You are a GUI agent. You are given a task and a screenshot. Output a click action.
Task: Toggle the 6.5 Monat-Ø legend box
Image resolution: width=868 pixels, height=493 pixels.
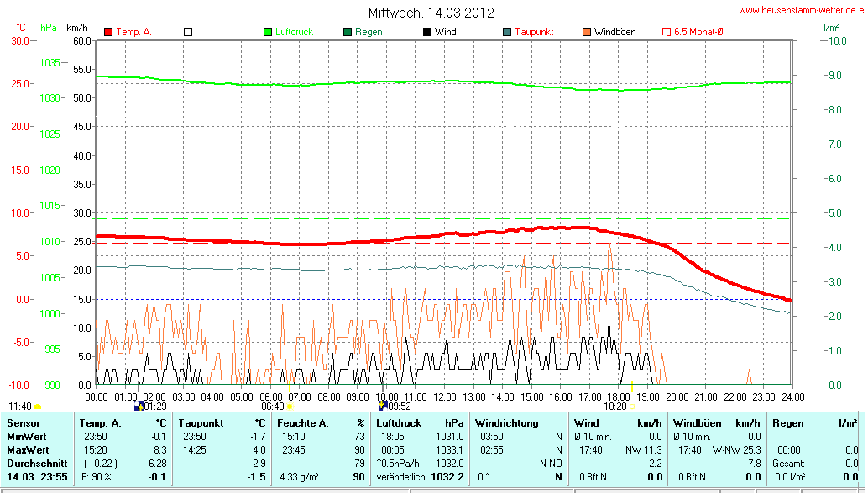(667, 32)
